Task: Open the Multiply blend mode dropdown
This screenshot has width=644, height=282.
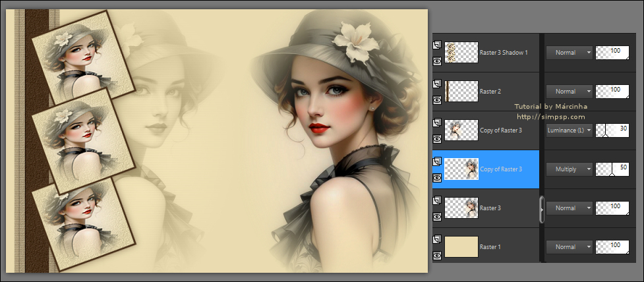Action: [x=570, y=169]
